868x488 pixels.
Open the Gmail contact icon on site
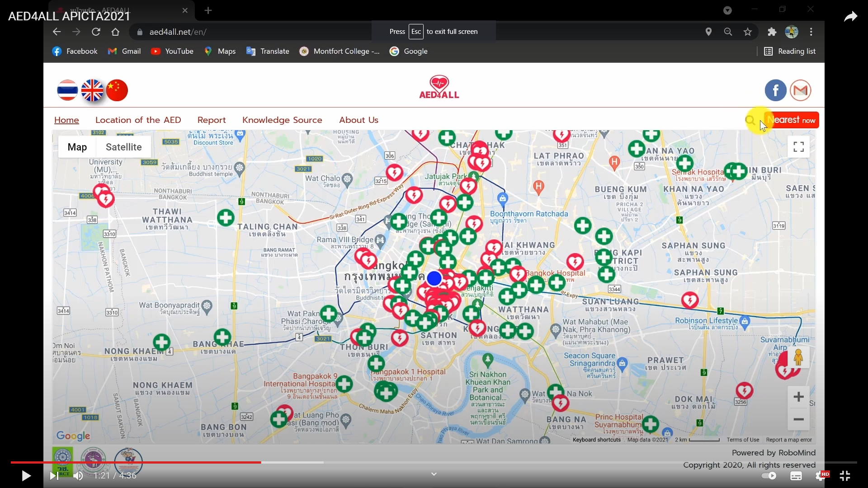(x=801, y=90)
